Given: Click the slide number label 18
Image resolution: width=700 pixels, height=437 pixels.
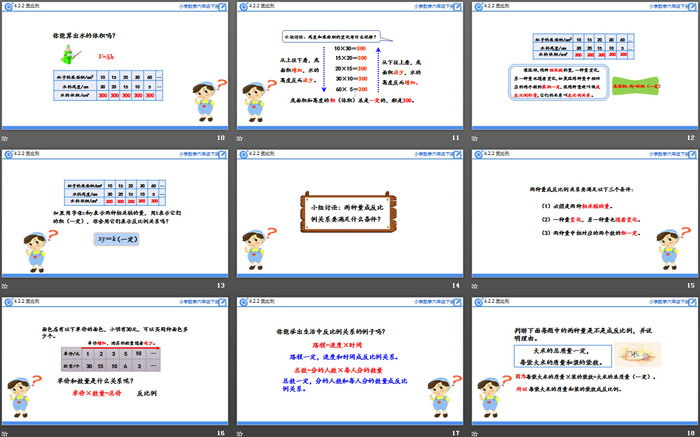Looking at the screenshot, I should pyautogui.click(x=691, y=433).
